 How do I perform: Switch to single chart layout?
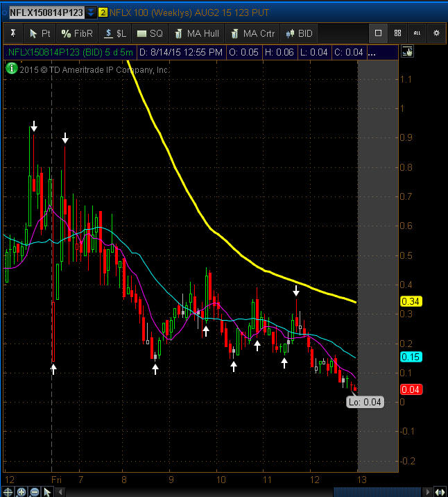(378, 33)
